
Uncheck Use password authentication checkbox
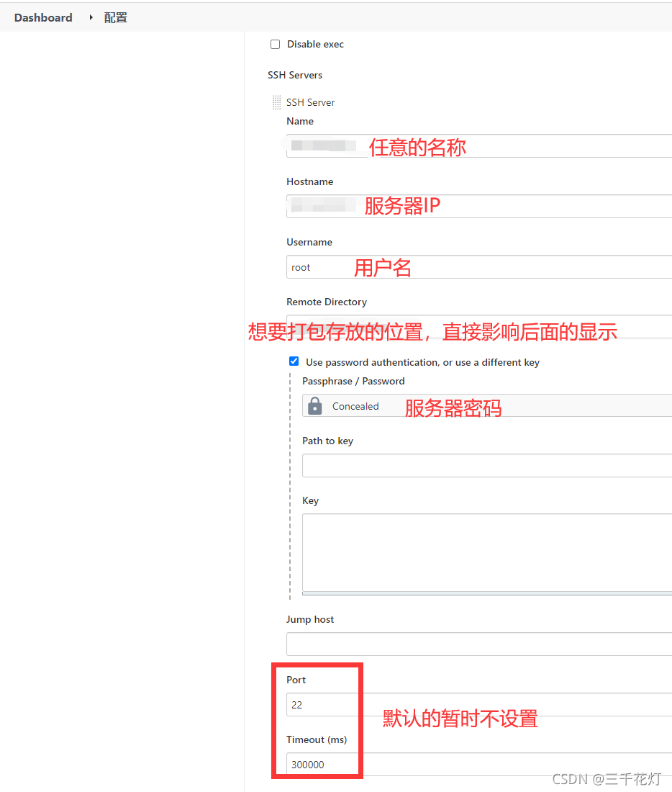[x=294, y=361]
